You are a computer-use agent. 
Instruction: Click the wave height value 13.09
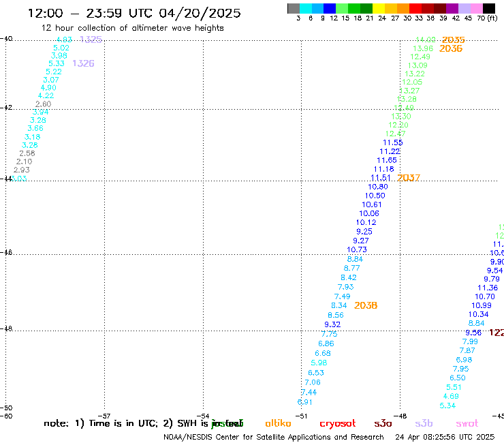pos(418,65)
